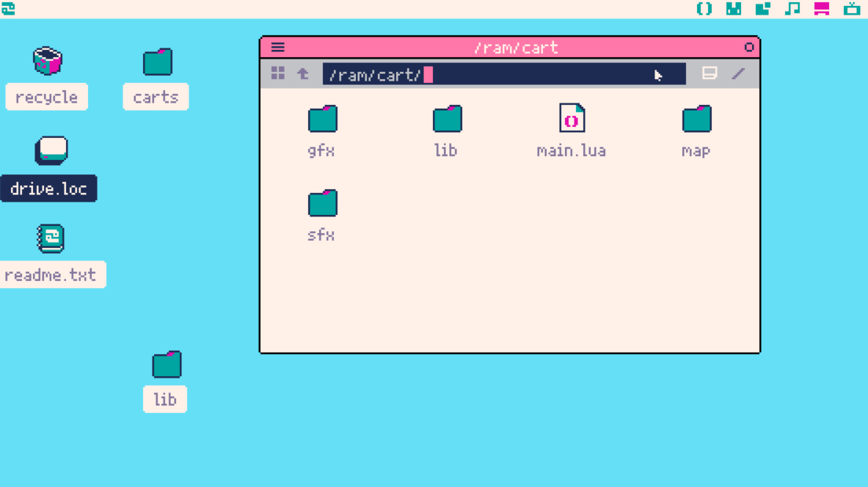The height and width of the screenshot is (487, 868).
Task: Go up one directory level
Action: 303,73
